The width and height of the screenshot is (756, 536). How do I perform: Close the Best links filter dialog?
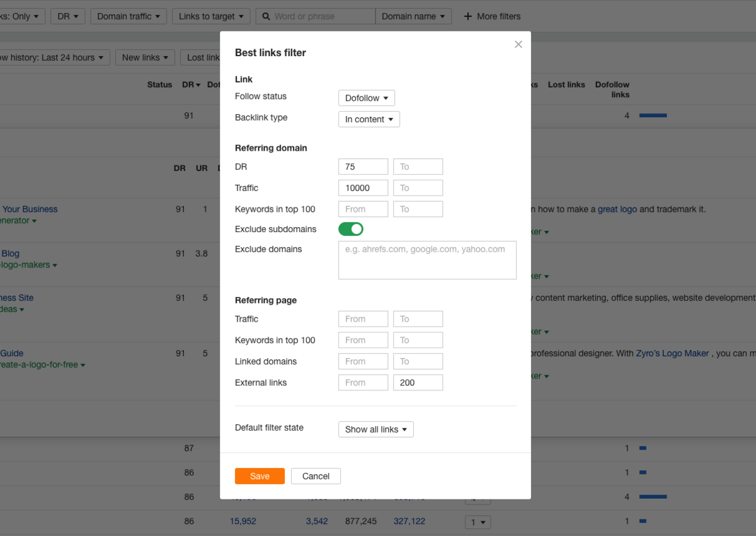[x=518, y=44]
